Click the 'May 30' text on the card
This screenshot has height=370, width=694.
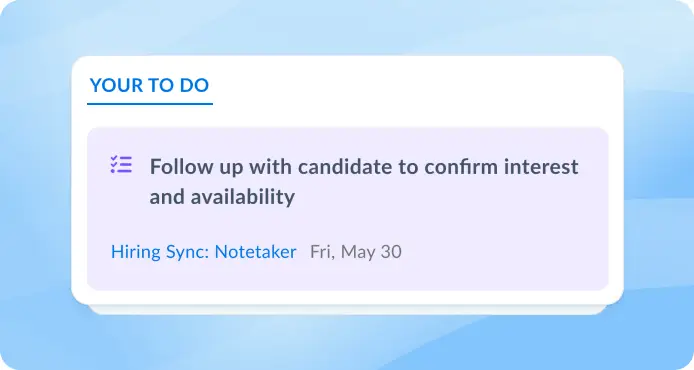[x=371, y=252]
